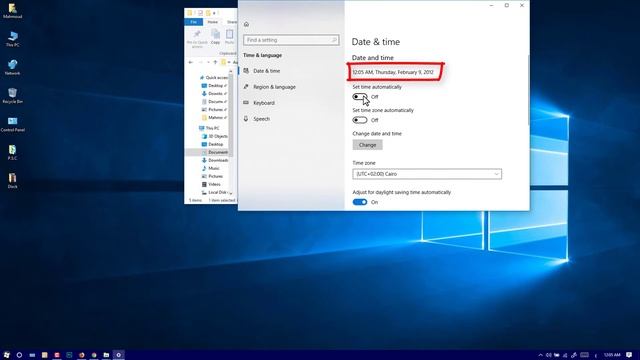Image resolution: width=640 pixels, height=360 pixels.
Task: Select pinned Desktop under Quick access
Action: (214, 86)
